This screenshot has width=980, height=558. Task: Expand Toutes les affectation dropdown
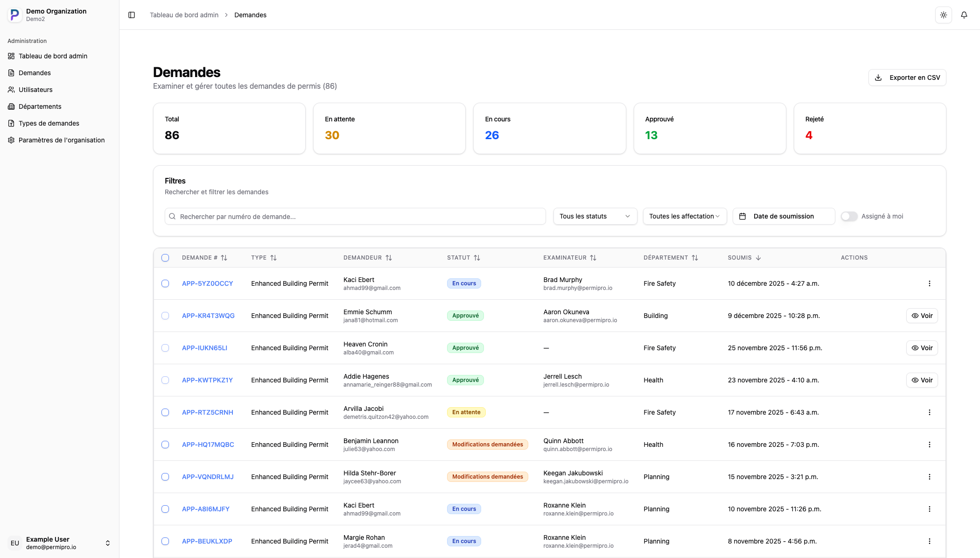click(x=684, y=216)
